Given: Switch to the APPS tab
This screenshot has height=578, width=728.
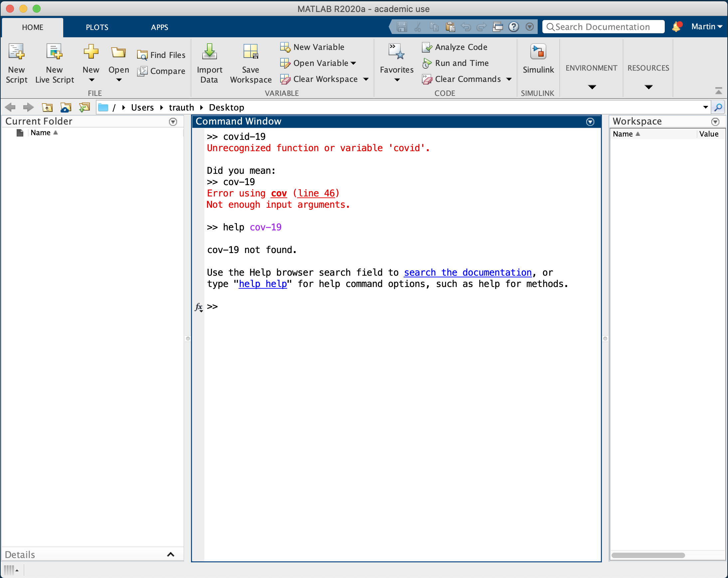Looking at the screenshot, I should click(159, 27).
